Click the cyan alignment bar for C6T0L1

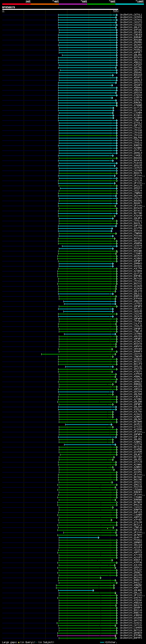(88, 15)
